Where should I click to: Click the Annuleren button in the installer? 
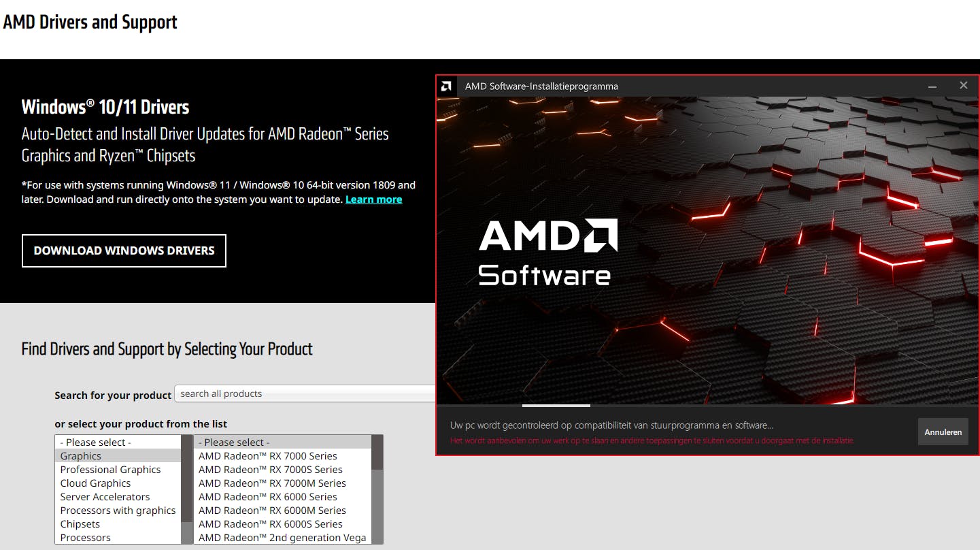pos(943,432)
